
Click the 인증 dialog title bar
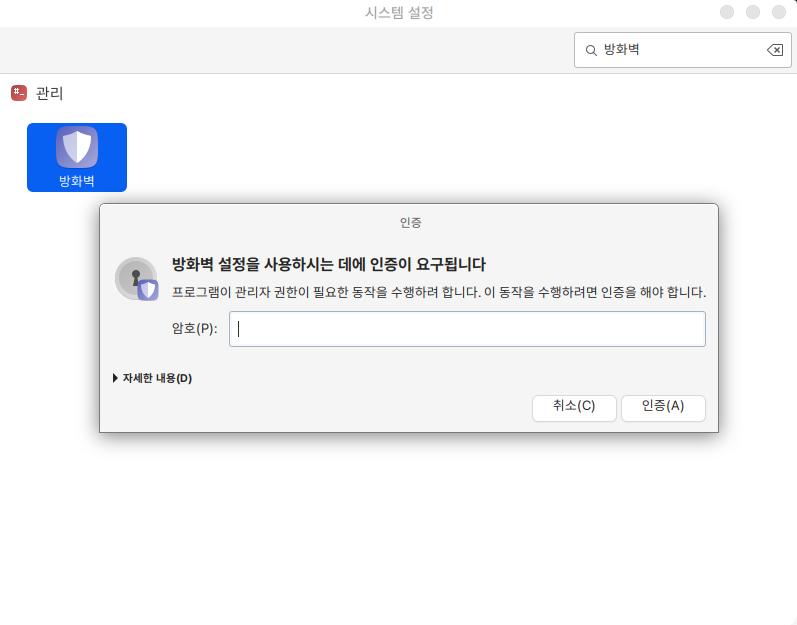pyautogui.click(x=409, y=222)
